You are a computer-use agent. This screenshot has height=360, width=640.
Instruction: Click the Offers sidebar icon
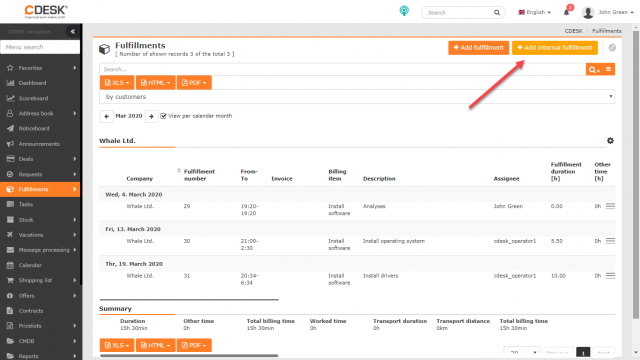pyautogui.click(x=10, y=296)
